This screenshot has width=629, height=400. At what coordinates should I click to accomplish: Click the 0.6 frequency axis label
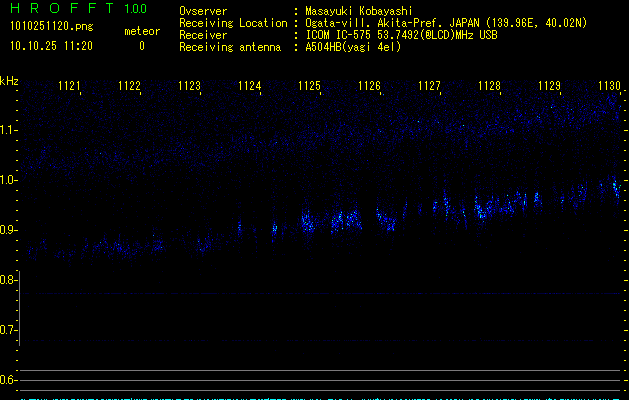click(x=9, y=380)
